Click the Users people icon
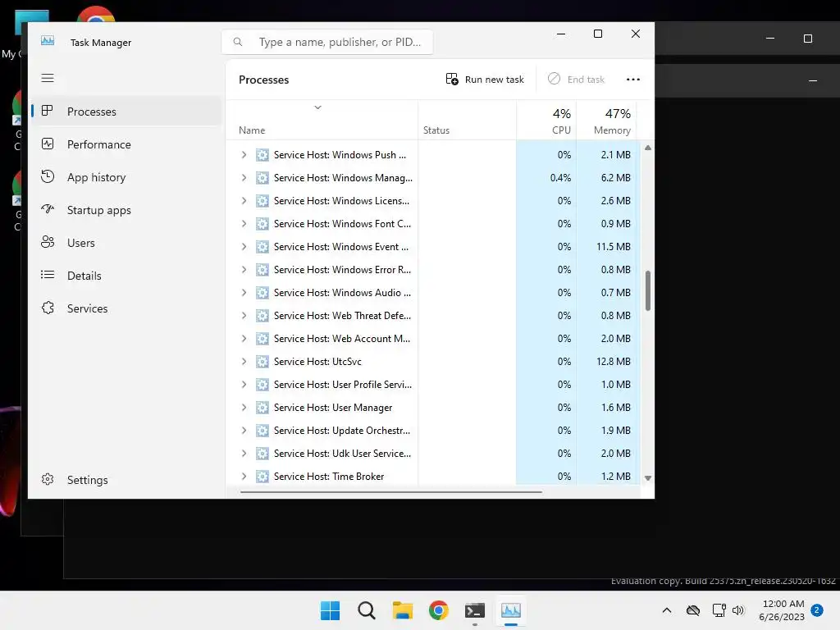This screenshot has width=840, height=630. tap(48, 242)
